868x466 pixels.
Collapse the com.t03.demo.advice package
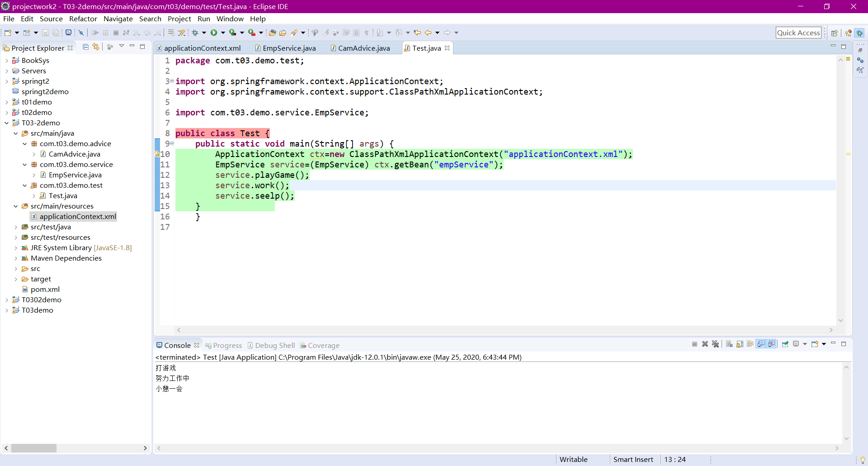coord(25,144)
